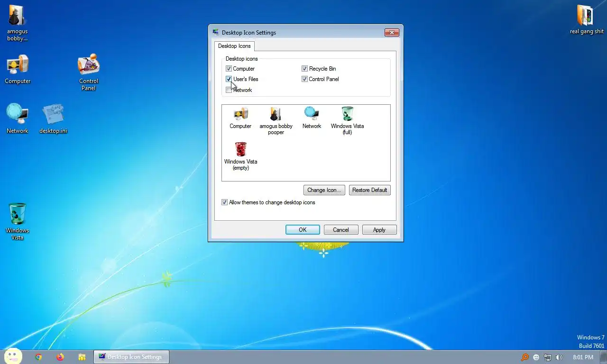Viewport: 607px width, 364px height.
Task: Uncheck the Recycle Bin checkbox
Action: [304, 69]
